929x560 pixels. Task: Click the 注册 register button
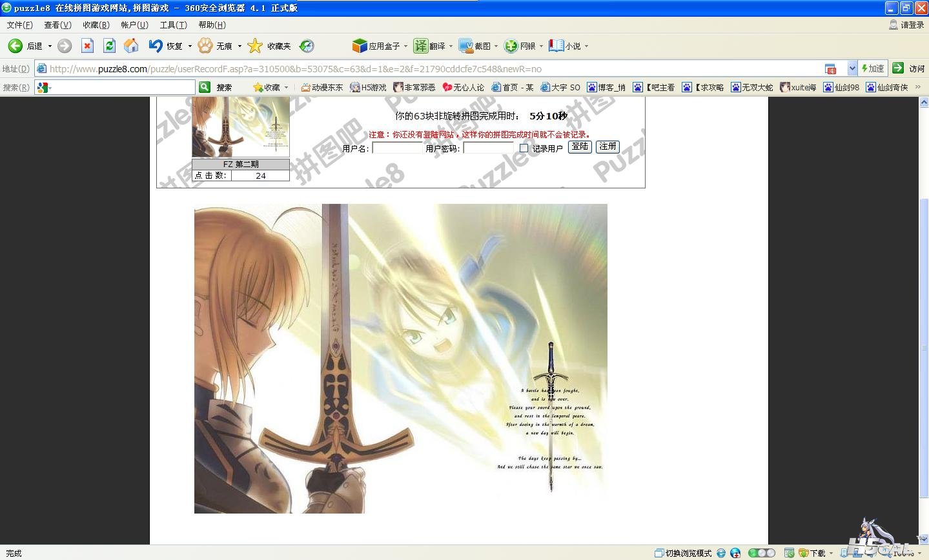point(607,146)
